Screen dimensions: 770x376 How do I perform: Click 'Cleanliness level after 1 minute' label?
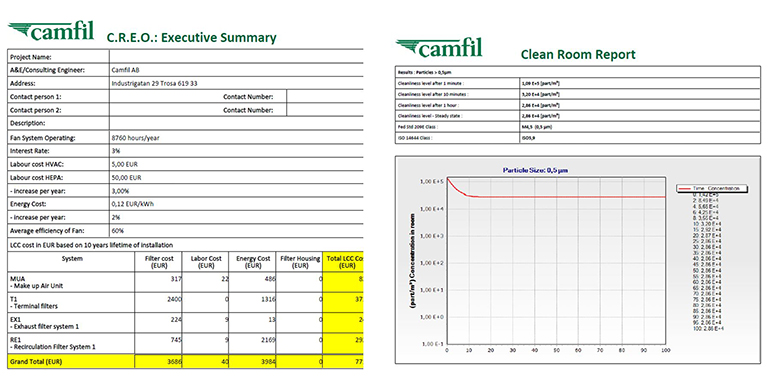430,83
